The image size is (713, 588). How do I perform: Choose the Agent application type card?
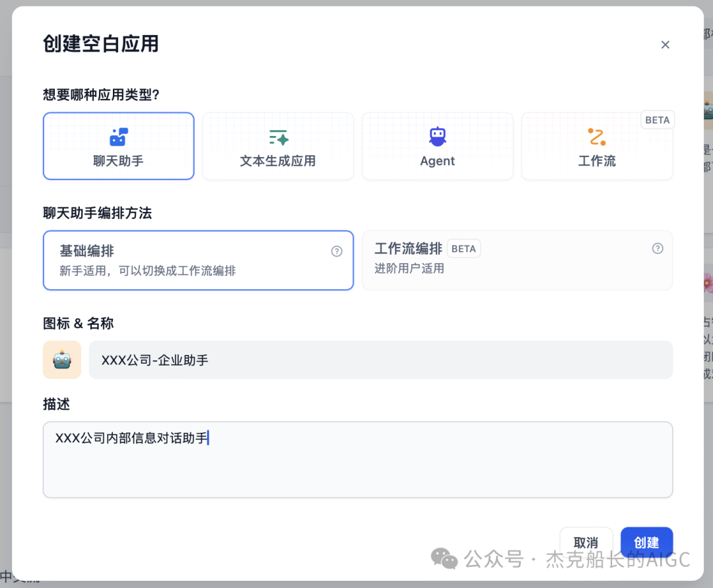pyautogui.click(x=438, y=146)
